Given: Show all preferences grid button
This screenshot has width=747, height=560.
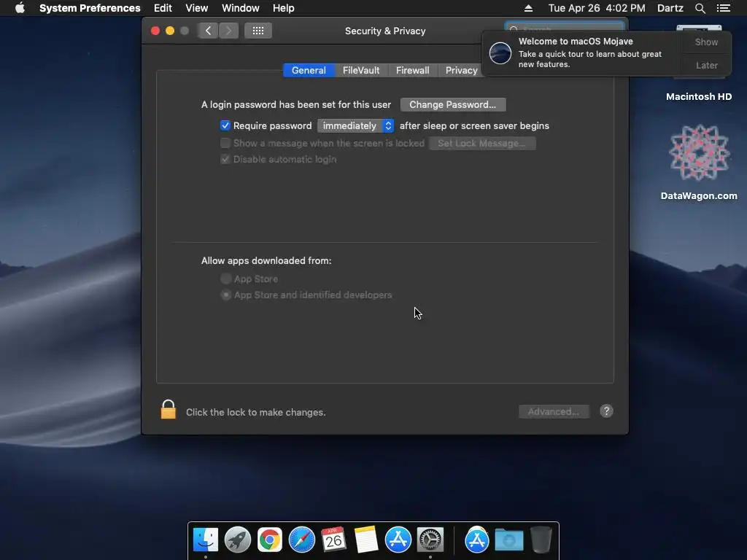Looking at the screenshot, I should (x=258, y=31).
